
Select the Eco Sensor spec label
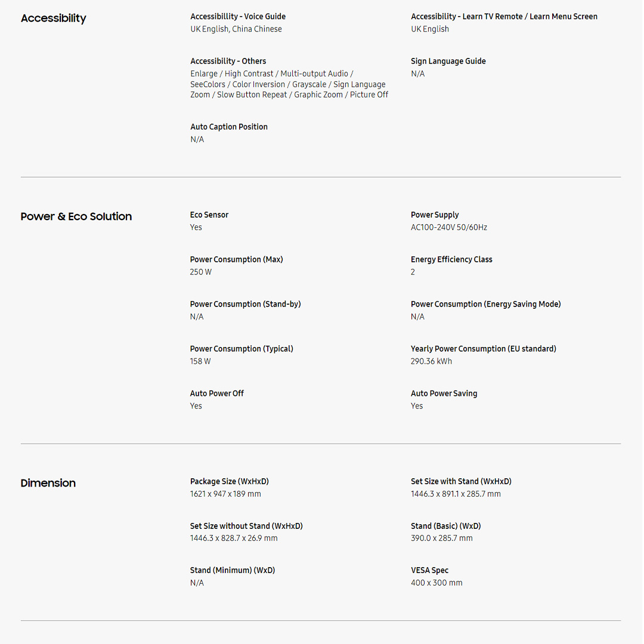(x=209, y=215)
